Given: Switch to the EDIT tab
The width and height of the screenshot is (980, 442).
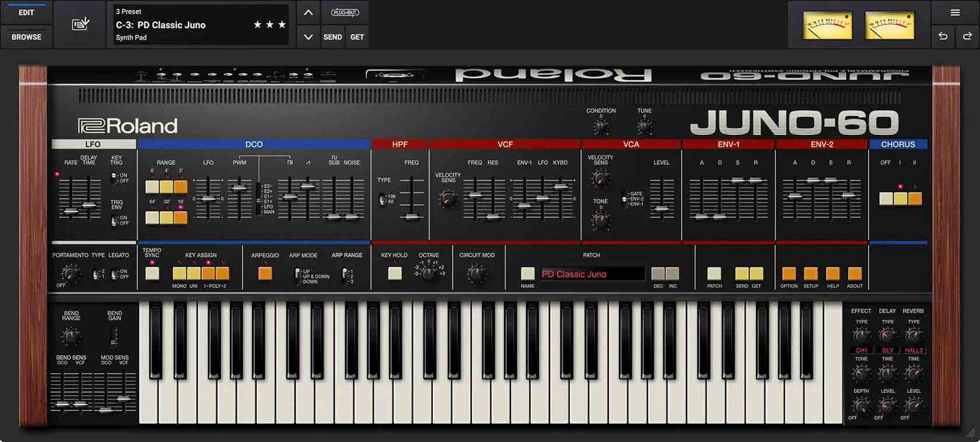Looking at the screenshot, I should pyautogui.click(x=26, y=12).
